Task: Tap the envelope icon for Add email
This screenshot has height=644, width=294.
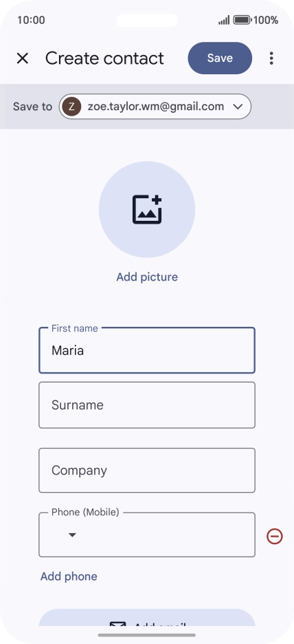Action: pos(117,624)
